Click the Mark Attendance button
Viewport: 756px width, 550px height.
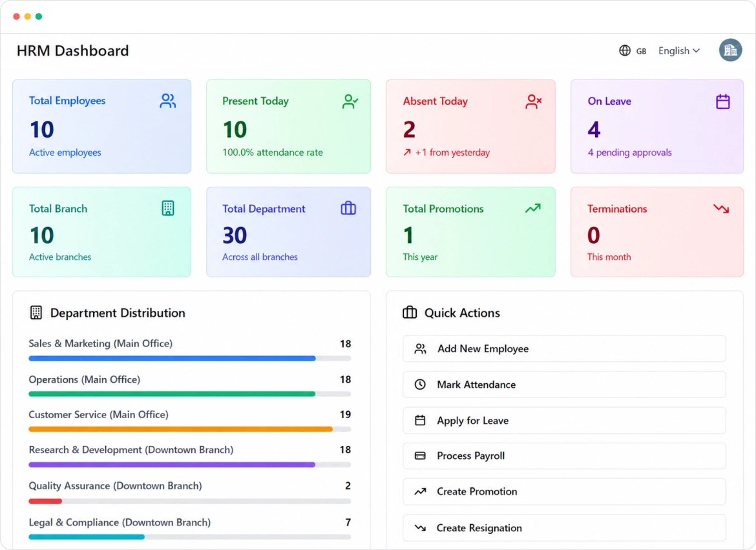tap(564, 385)
